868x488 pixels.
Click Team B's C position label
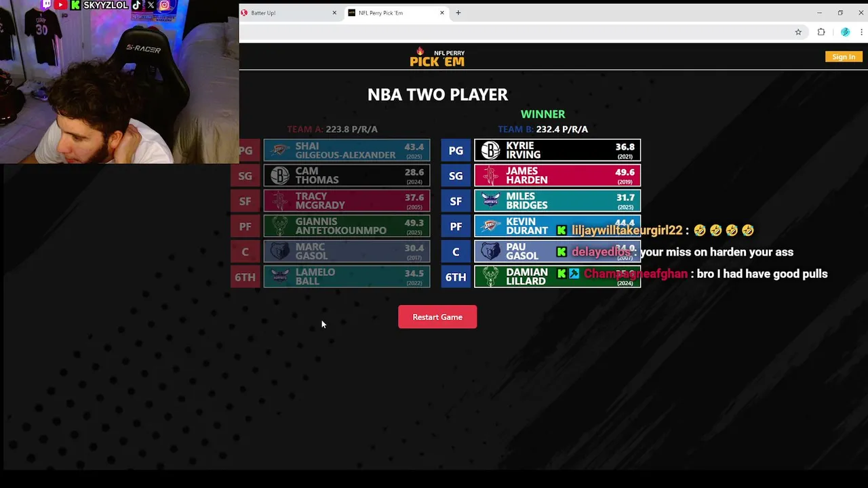pyautogui.click(x=456, y=251)
